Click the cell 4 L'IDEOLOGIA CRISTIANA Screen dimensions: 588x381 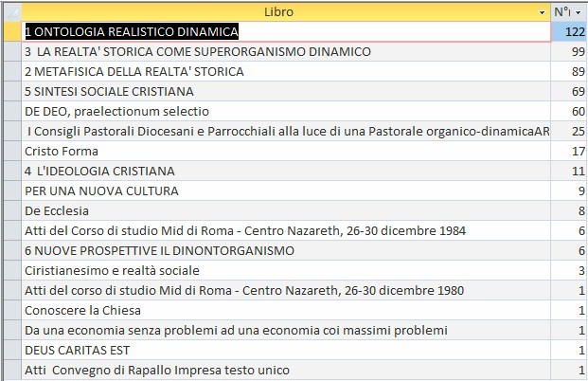click(286, 171)
